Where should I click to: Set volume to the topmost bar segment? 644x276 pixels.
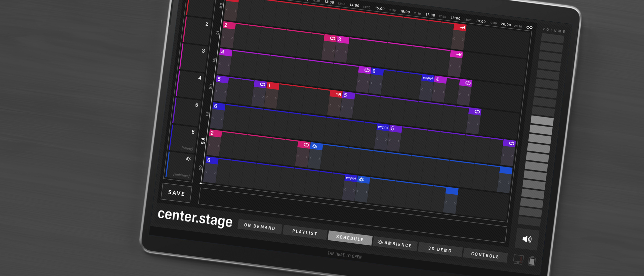pos(552,38)
